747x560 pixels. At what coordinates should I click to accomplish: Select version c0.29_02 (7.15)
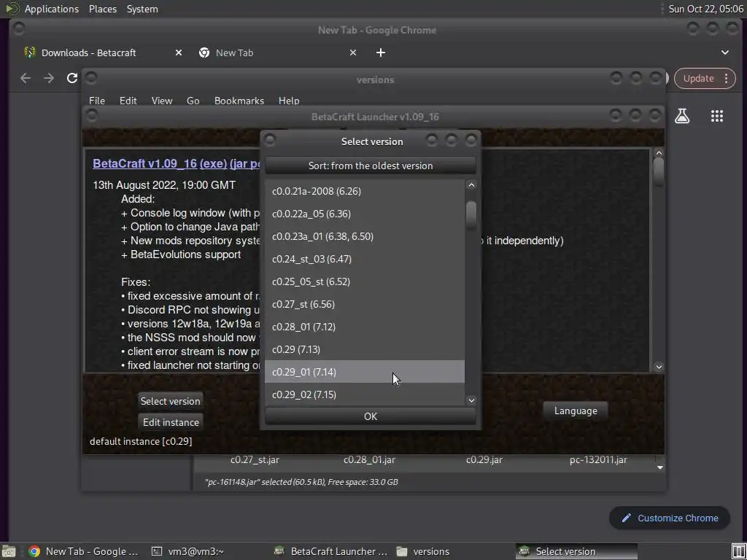(365, 394)
